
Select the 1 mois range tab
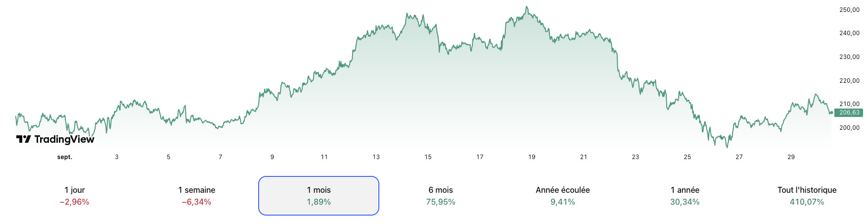319,196
